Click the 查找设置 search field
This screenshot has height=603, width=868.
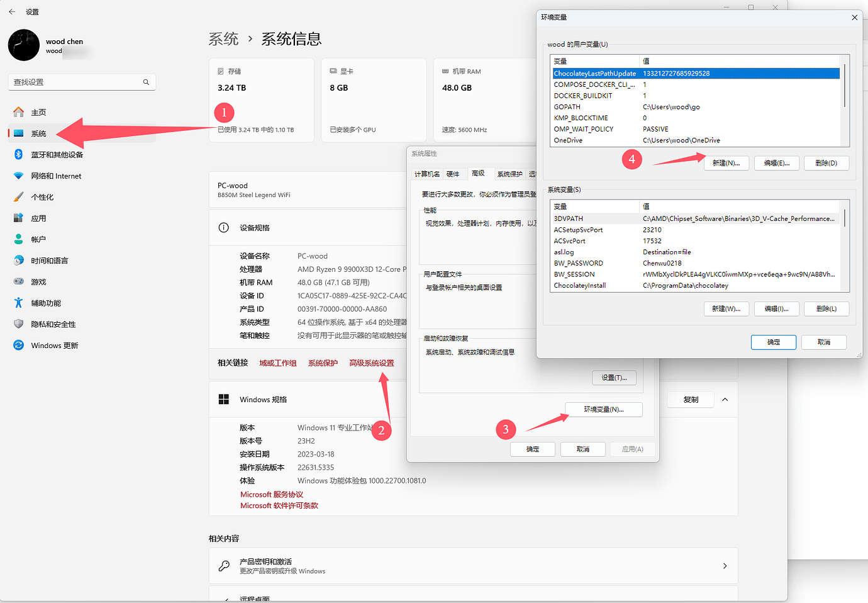pos(82,82)
